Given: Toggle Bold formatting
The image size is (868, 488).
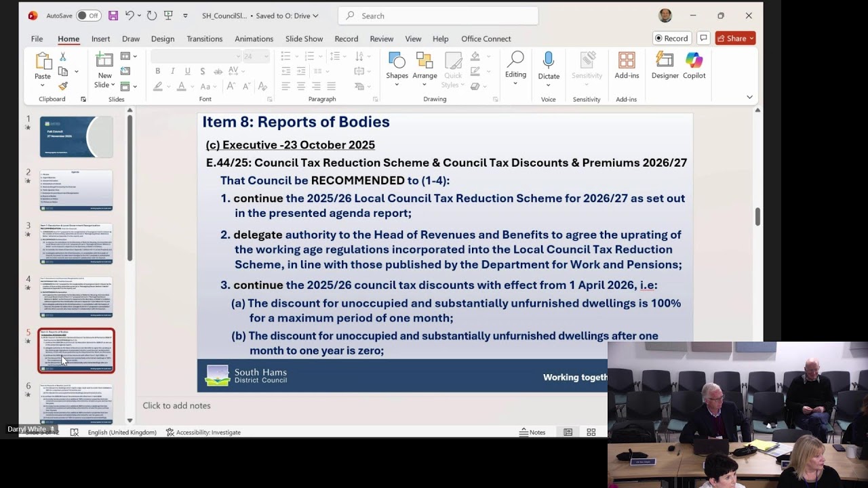Looking at the screenshot, I should coord(157,71).
